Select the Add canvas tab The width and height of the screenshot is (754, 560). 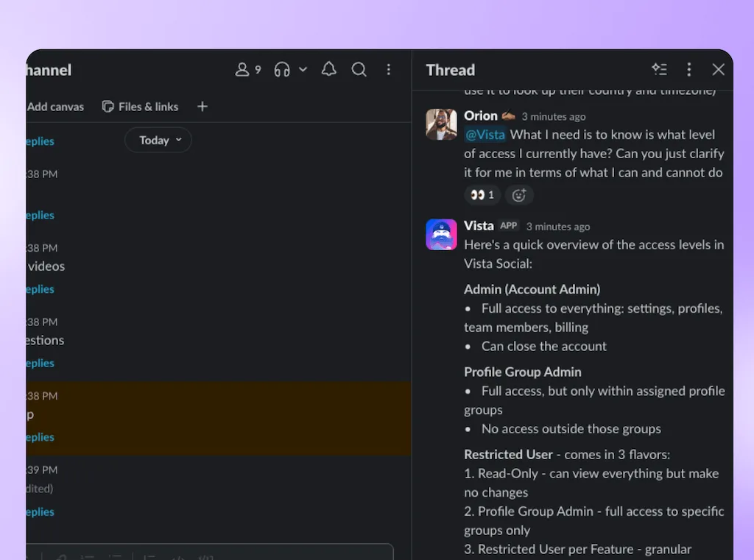pos(55,107)
